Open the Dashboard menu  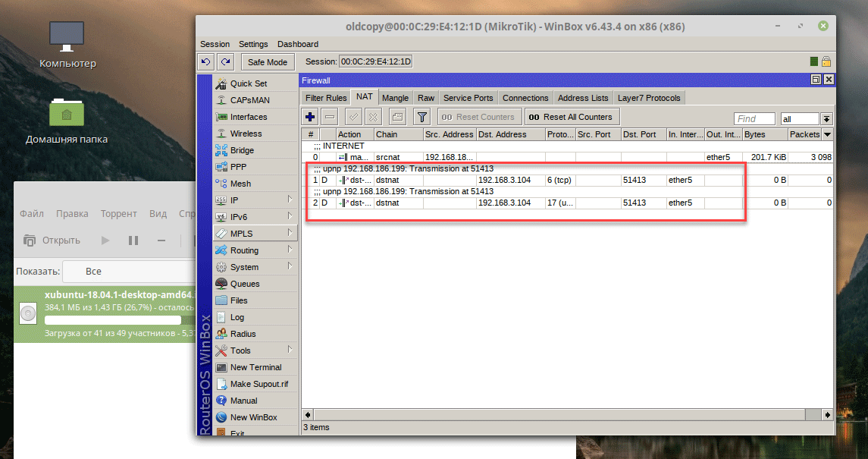tap(298, 44)
